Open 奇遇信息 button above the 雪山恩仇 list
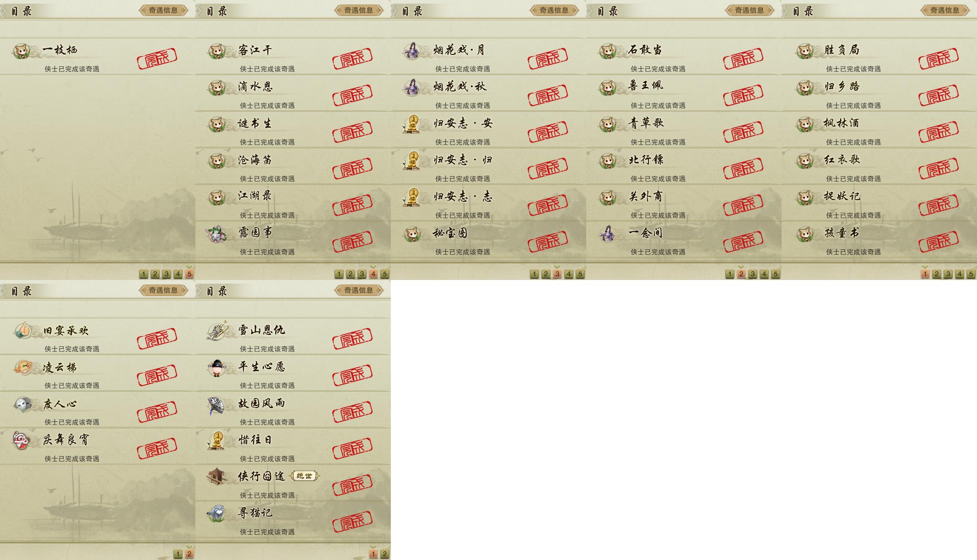 coord(359,290)
